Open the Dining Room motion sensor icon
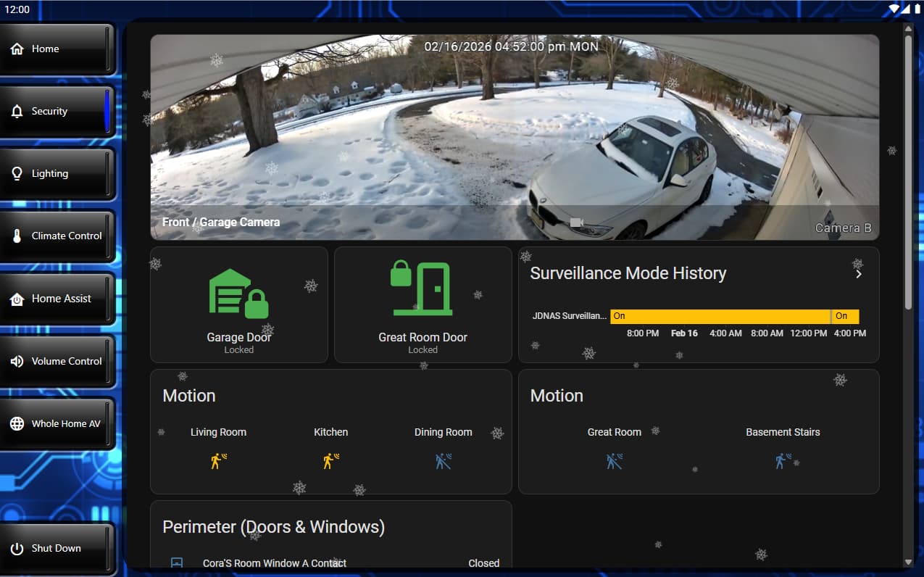Image resolution: width=924 pixels, height=577 pixels. [x=443, y=461]
